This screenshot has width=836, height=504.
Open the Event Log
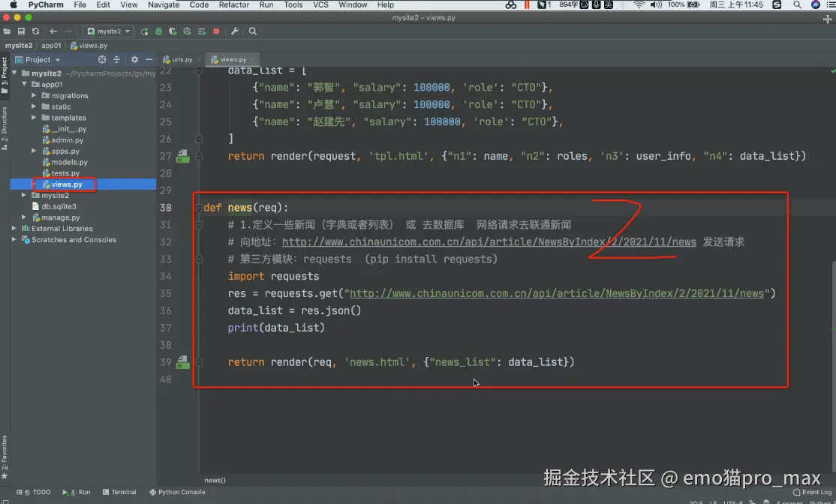(812, 492)
